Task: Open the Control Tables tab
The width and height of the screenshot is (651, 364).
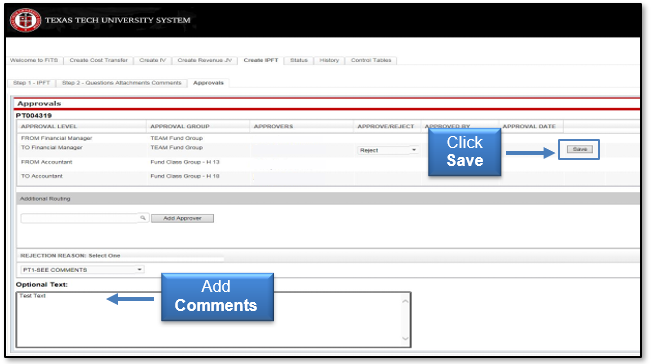Action: pyautogui.click(x=371, y=60)
